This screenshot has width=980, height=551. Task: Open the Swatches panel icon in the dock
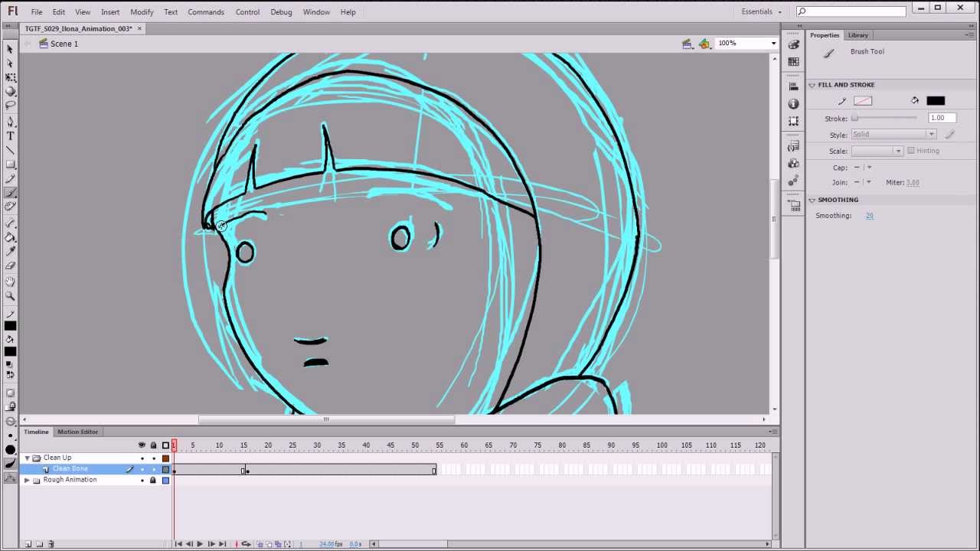click(x=793, y=62)
